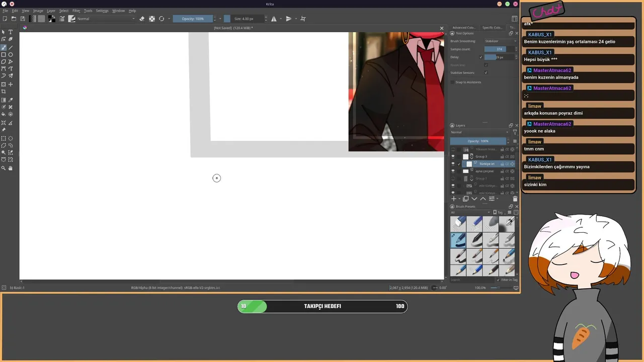
Task: Open wrap around mode icon
Action: pyautogui.click(x=303, y=19)
